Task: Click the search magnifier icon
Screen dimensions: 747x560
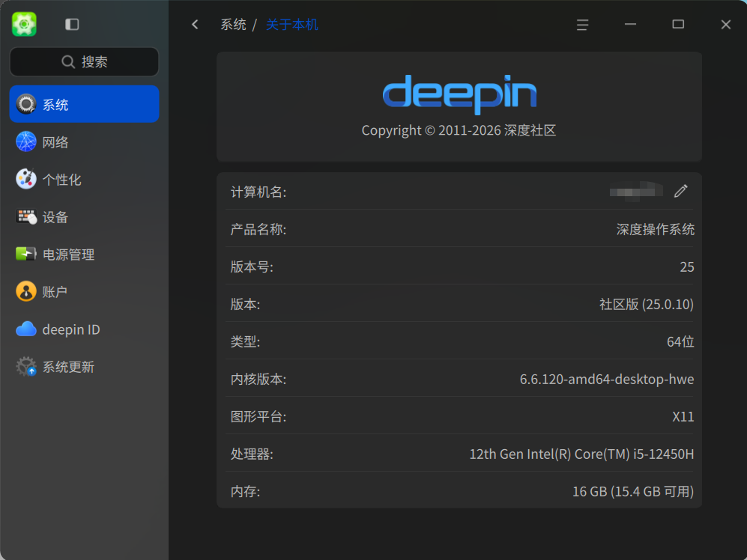Action: coord(68,61)
